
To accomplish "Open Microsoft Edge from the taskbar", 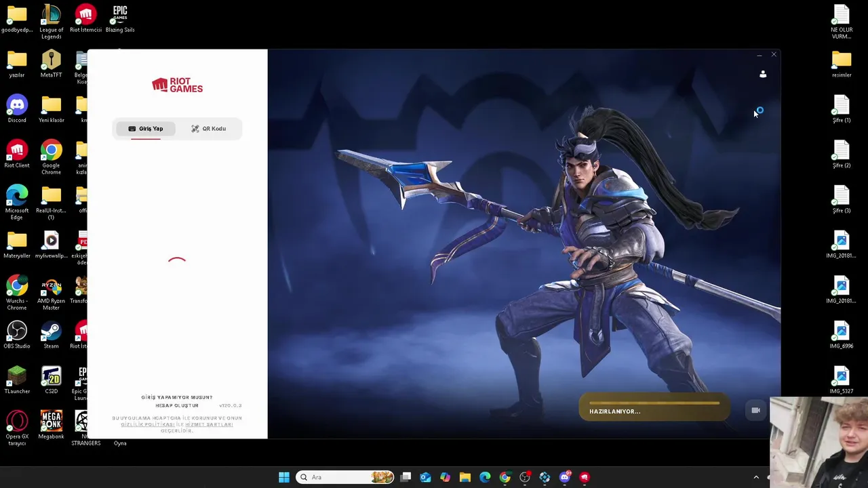I will point(485,477).
